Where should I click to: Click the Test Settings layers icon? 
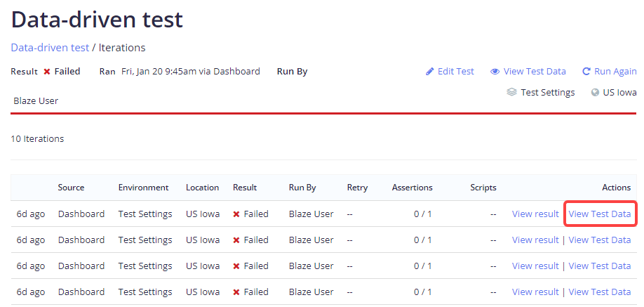(x=512, y=92)
